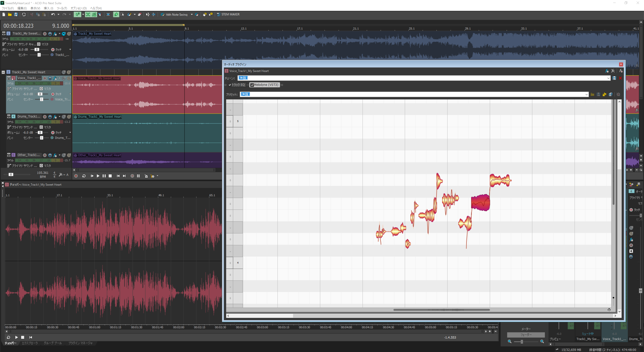Viewport: 644px width, 352px height.
Task: Open track FX for the Other_Track1 track
Action: [x=55, y=155]
